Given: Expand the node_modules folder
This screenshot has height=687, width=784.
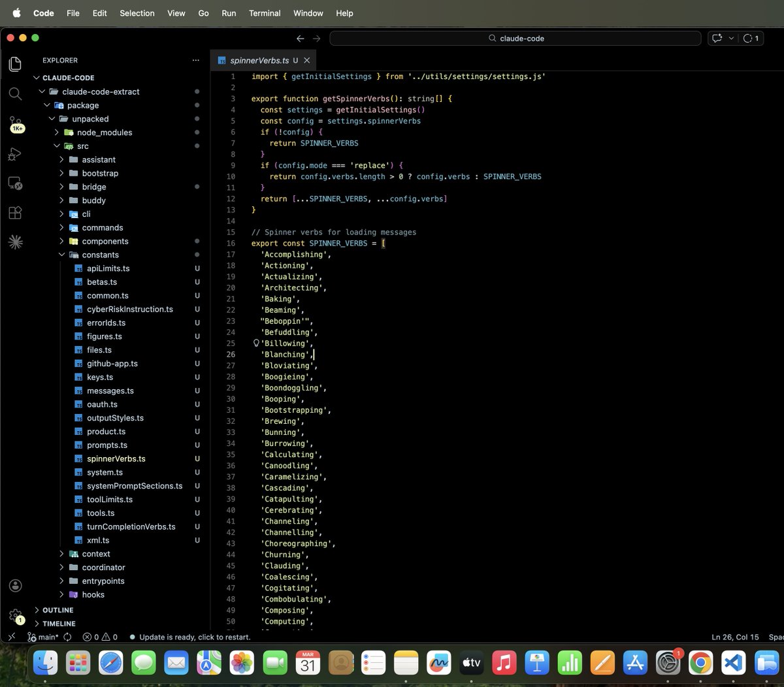Looking at the screenshot, I should 56,133.
